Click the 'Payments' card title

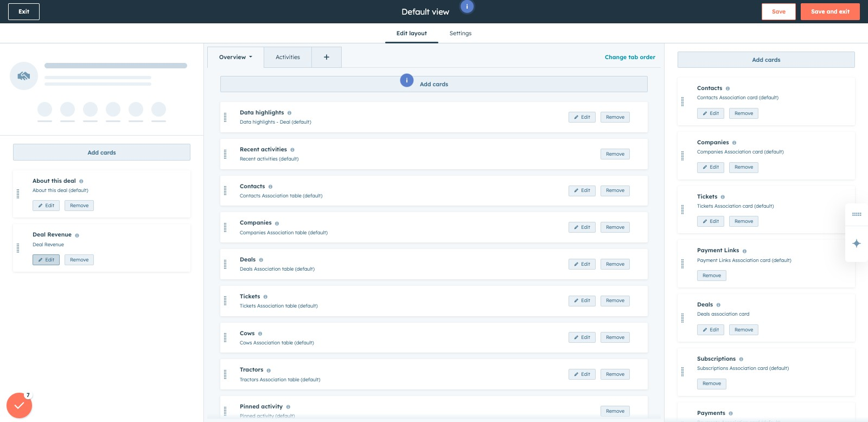[x=711, y=413]
